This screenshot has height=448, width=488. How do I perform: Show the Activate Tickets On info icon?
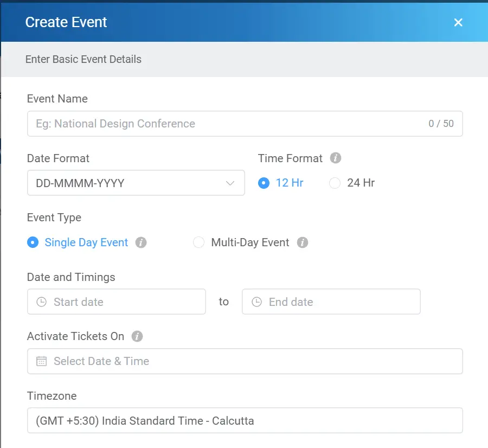[137, 336]
